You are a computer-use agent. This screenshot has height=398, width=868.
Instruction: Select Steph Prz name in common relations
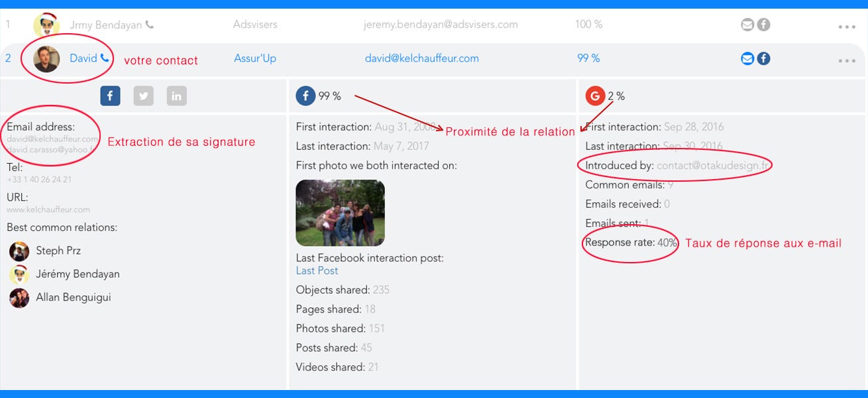click(x=58, y=251)
